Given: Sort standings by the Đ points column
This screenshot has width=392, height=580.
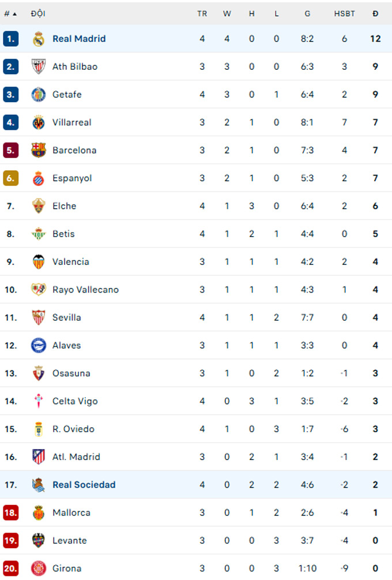Looking at the screenshot, I should [375, 13].
